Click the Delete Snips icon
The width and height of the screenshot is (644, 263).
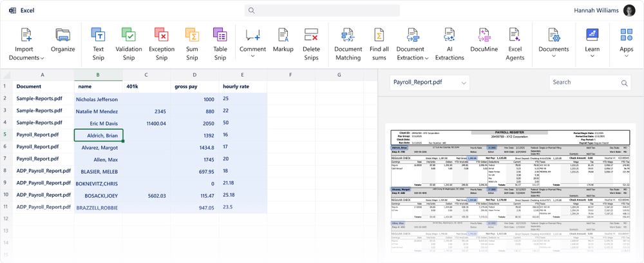click(x=311, y=35)
